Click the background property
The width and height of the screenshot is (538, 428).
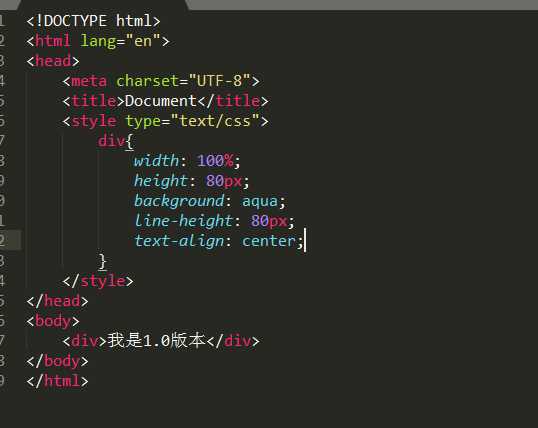coord(179,201)
